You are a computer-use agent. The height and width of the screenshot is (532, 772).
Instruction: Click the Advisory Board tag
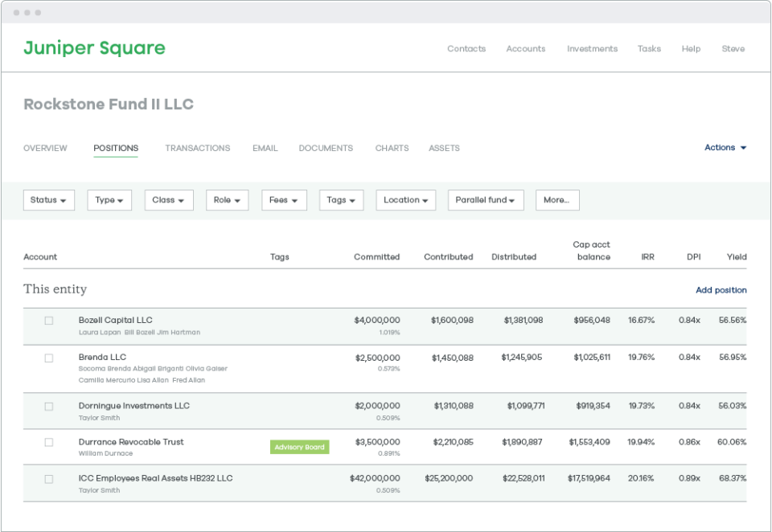[x=299, y=447]
